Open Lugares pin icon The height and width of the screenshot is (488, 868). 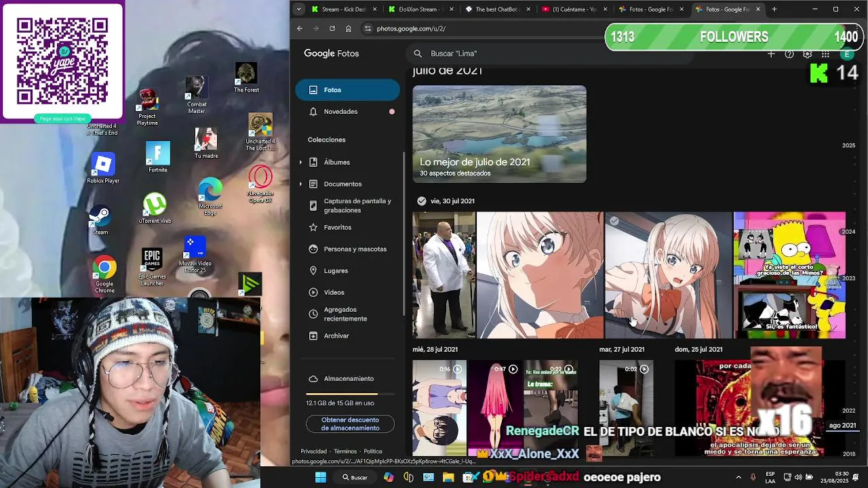click(x=313, y=270)
